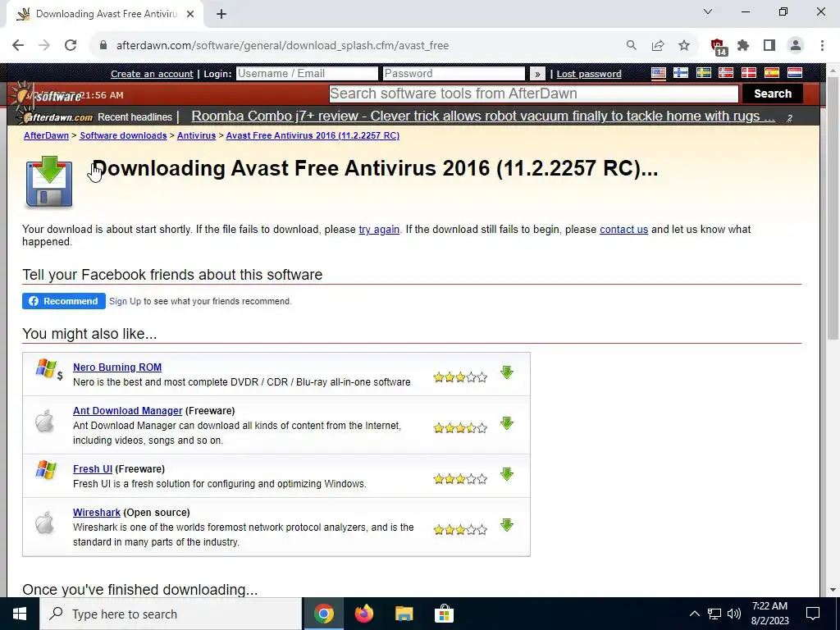Share this page via address bar icon

658,46
